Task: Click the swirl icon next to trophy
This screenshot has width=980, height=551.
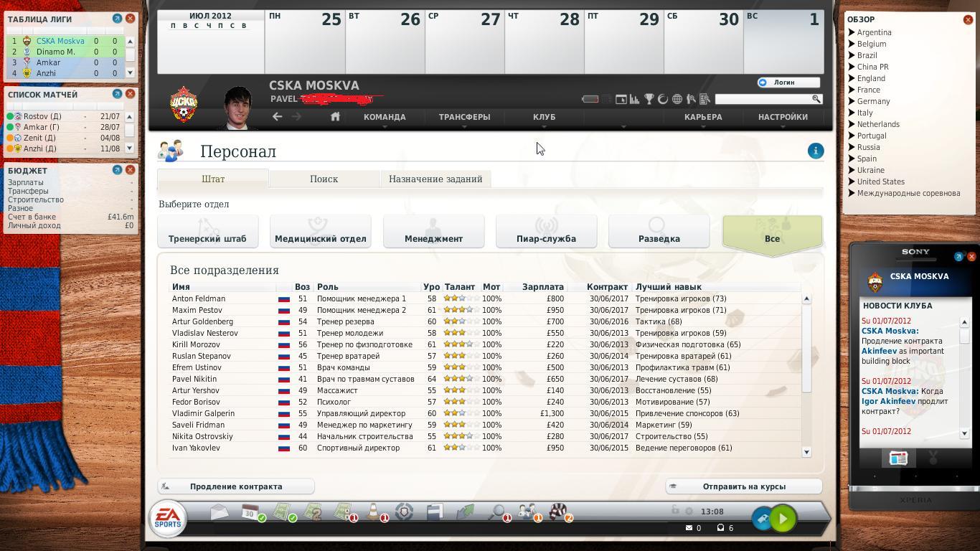Action: (663, 99)
